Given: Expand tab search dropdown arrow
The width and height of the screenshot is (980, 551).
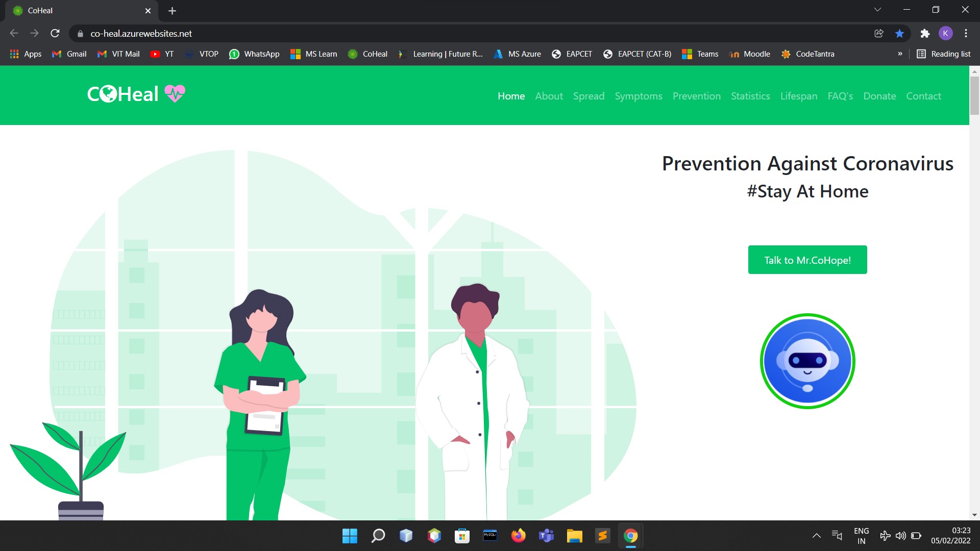Looking at the screenshot, I should (877, 10).
